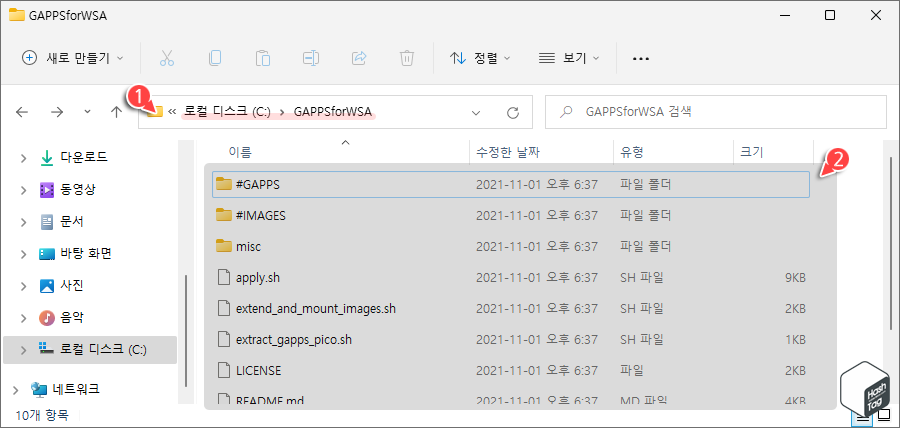Refresh the GAPPSforWSA folder view
This screenshot has height=428, width=900.
513,112
